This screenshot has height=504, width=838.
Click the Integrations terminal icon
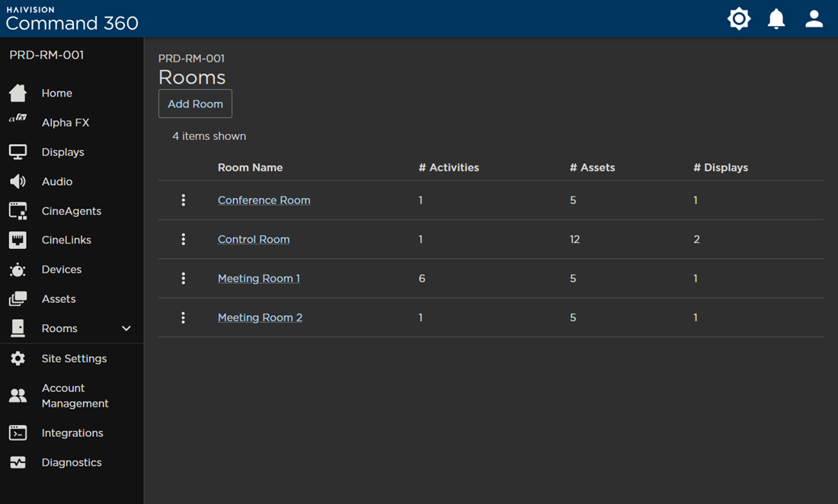coord(18,433)
